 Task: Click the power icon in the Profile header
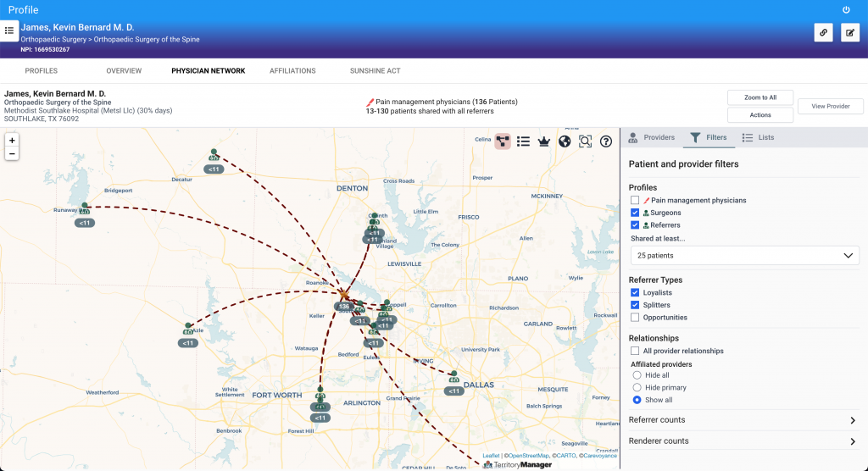(x=846, y=10)
